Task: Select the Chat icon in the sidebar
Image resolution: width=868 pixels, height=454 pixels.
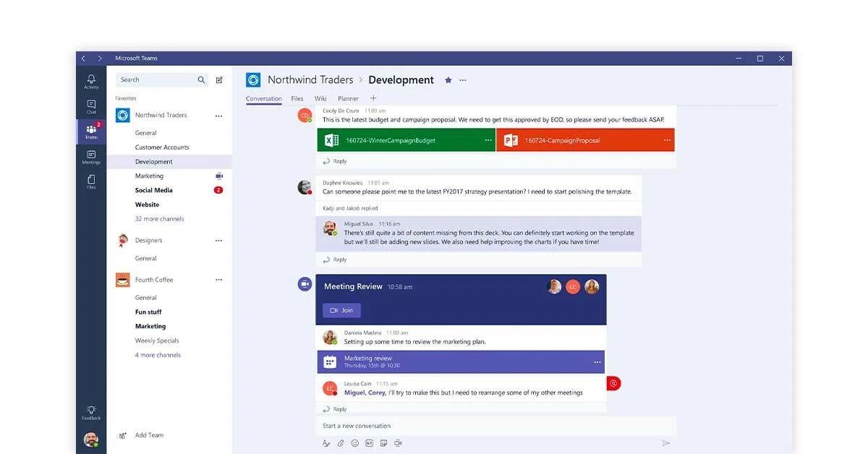Action: pos(90,105)
